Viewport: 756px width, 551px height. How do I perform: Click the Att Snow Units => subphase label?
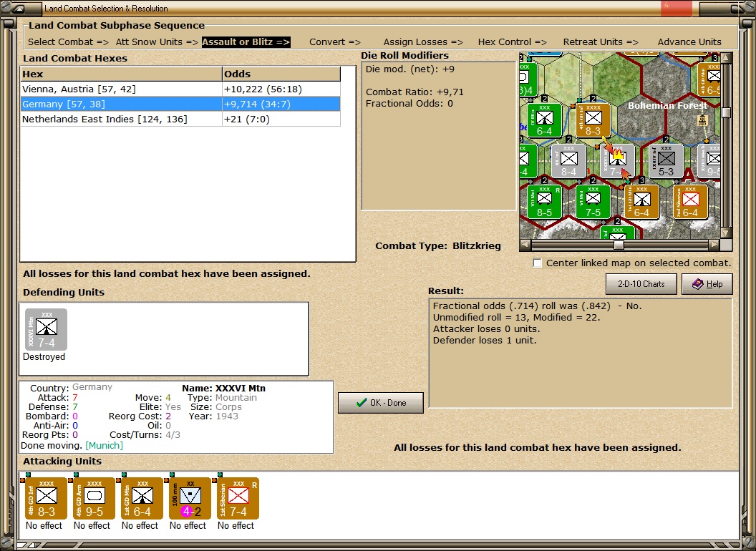click(157, 42)
